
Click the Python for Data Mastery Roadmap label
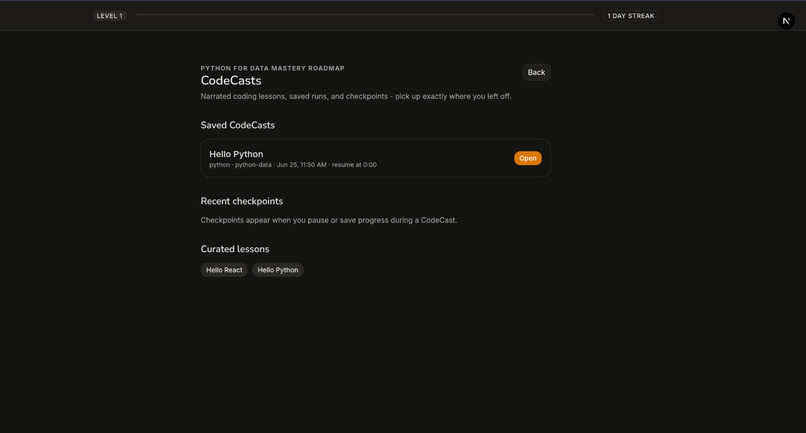[272, 68]
